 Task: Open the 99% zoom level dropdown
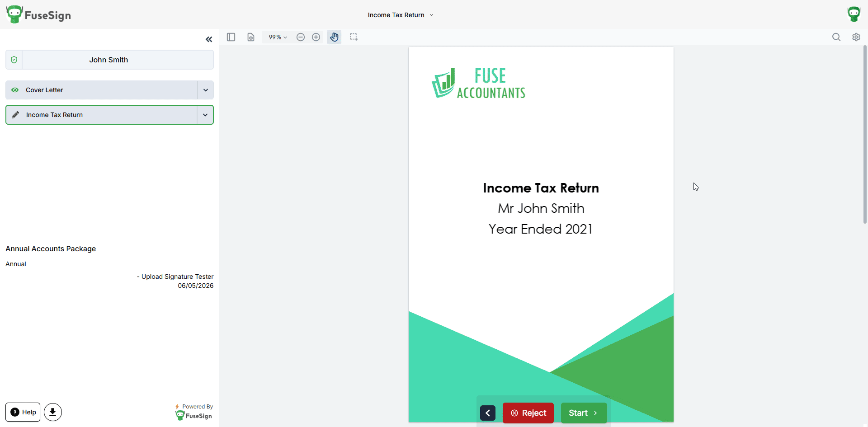point(278,37)
